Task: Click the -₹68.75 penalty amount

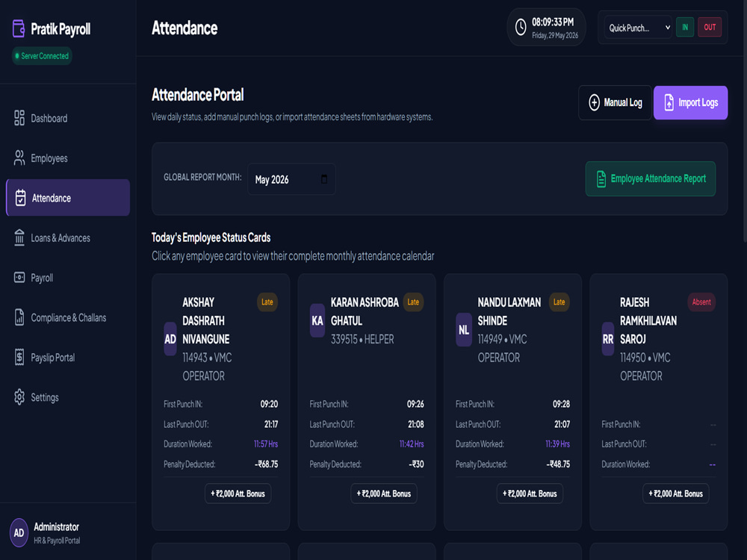Action: (267, 464)
